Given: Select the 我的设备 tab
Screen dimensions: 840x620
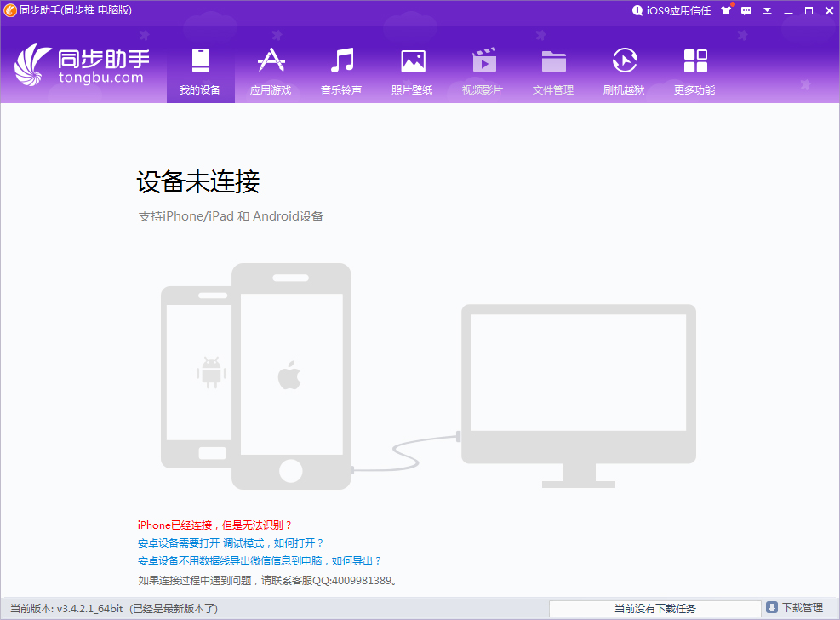Looking at the screenshot, I should [200, 68].
